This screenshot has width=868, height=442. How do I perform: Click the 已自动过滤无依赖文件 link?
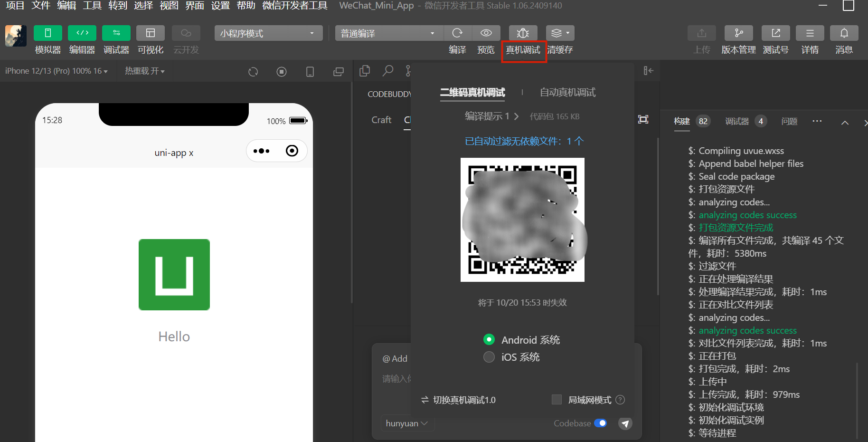pyautogui.click(x=524, y=141)
